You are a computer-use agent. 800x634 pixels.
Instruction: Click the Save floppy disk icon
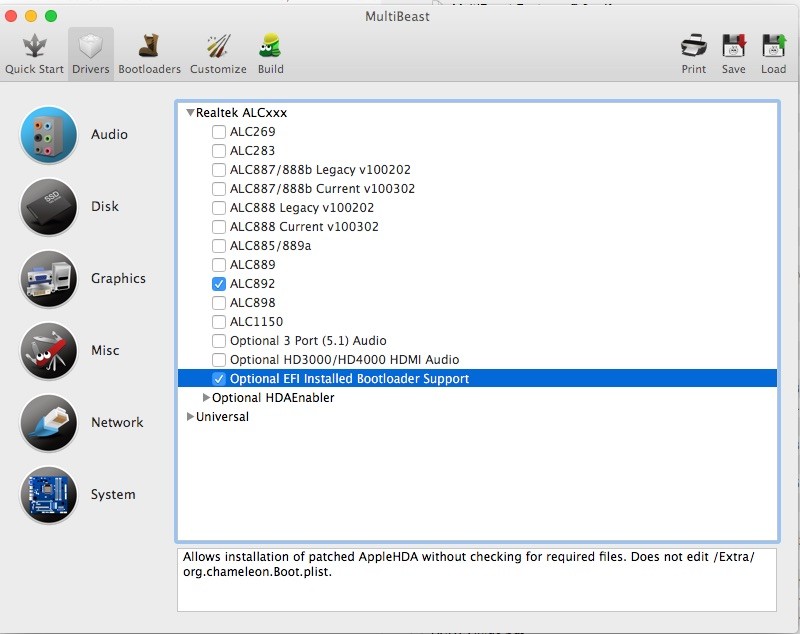point(734,45)
